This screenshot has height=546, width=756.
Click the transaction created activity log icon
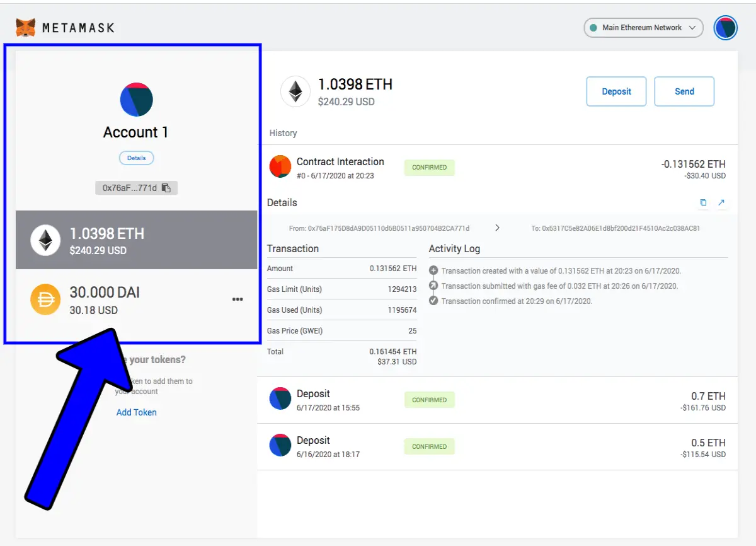[433, 270]
